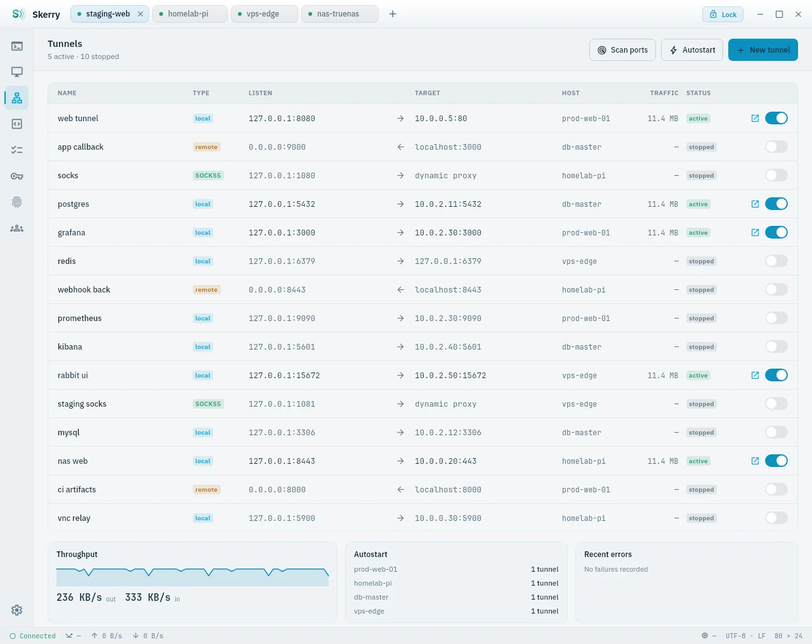The image size is (812, 644).
Task: Click the NAME column header
Action: [67, 93]
